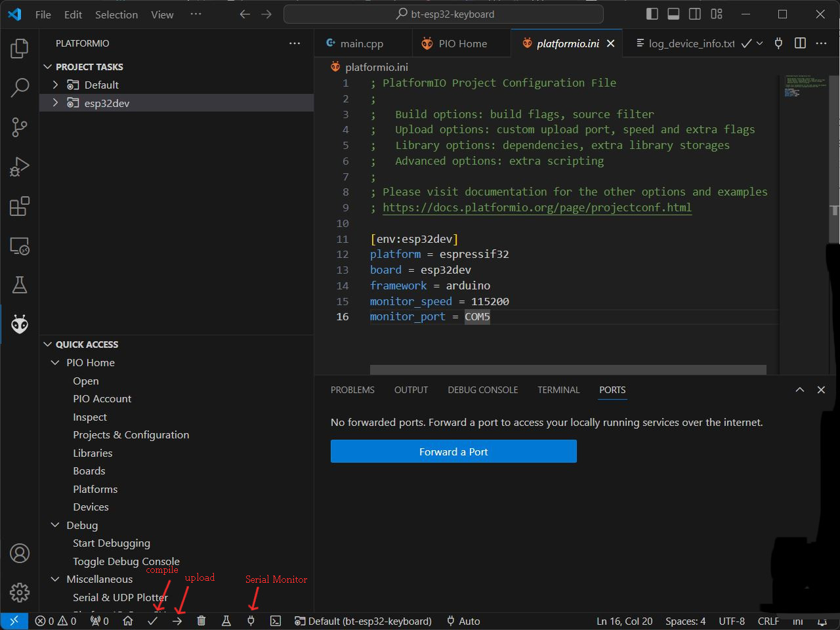Open the Run and Debug view
The width and height of the screenshot is (840, 630).
[20, 167]
